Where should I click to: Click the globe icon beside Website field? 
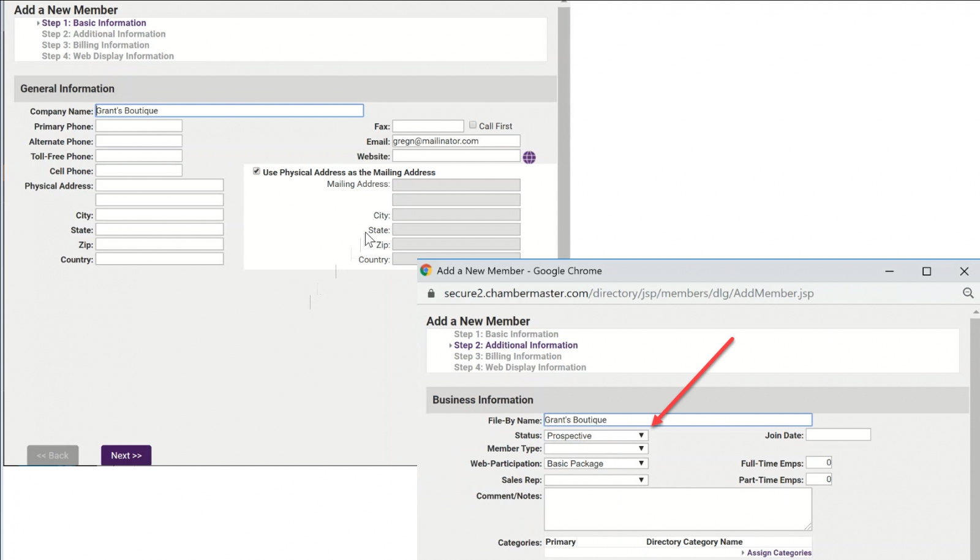point(529,157)
